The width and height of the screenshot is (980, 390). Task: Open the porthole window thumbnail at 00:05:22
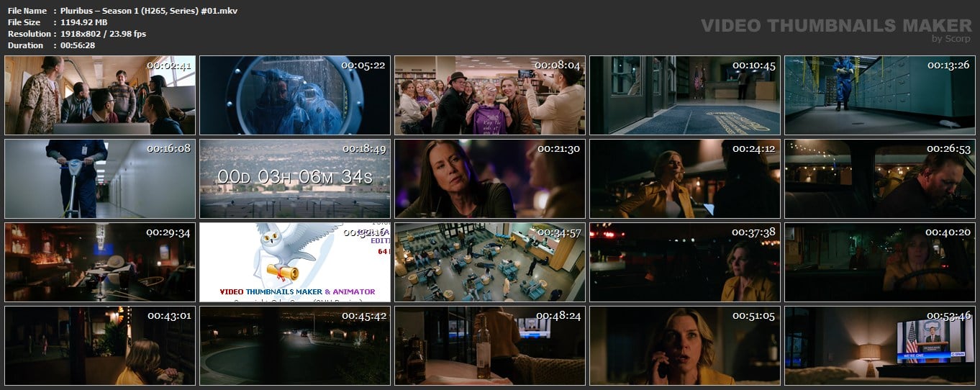[295, 96]
